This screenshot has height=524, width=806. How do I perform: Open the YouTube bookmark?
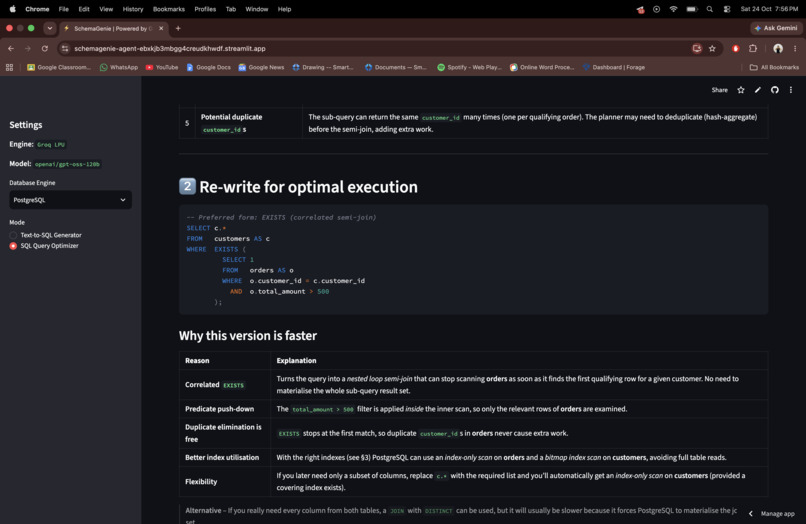[162, 67]
